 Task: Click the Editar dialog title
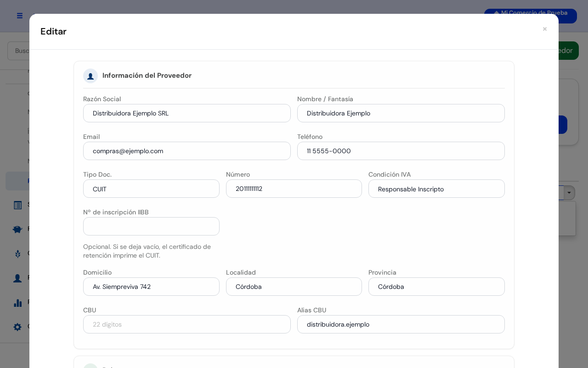point(53,31)
